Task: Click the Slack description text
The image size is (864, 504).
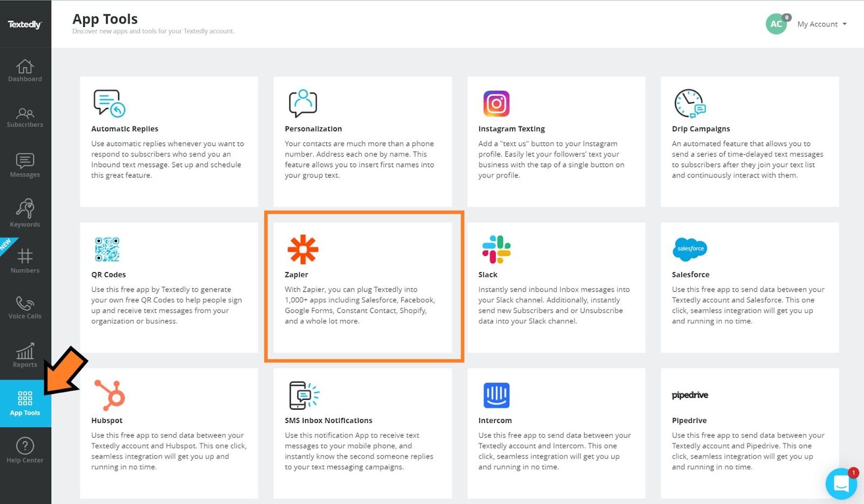Action: tap(554, 305)
